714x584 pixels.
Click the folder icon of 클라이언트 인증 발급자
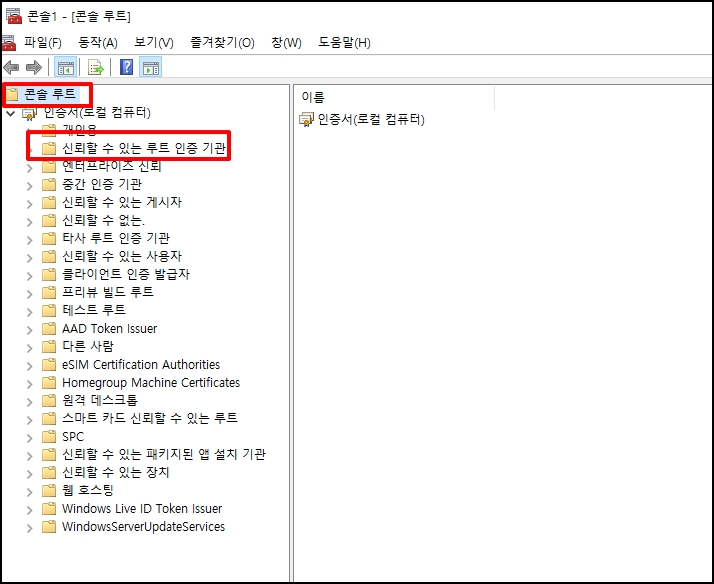(x=49, y=274)
